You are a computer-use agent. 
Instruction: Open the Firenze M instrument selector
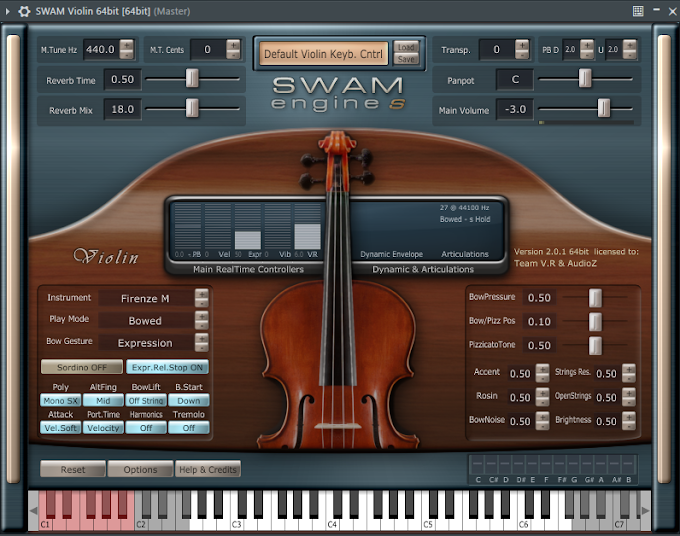[x=145, y=298]
